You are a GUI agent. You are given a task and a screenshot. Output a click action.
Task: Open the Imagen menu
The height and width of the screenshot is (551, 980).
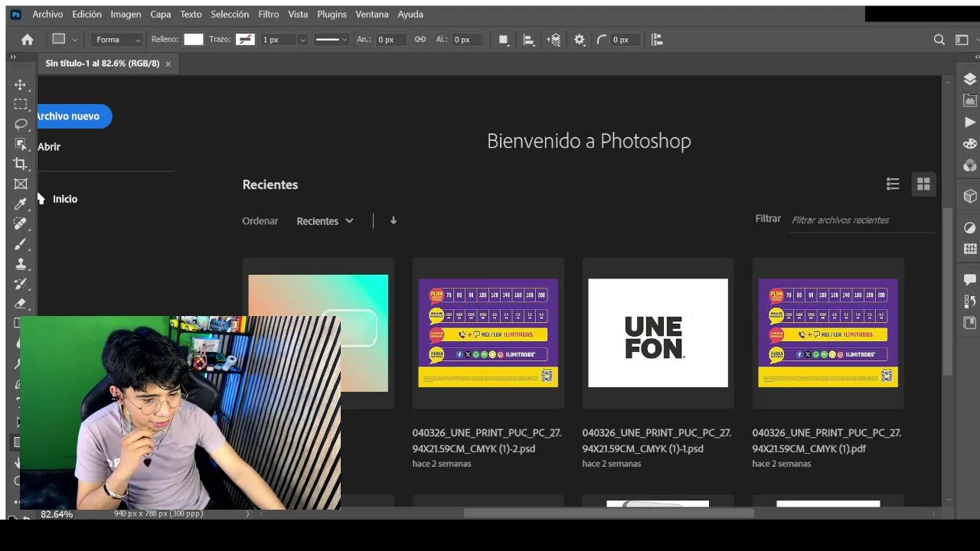[x=126, y=14]
